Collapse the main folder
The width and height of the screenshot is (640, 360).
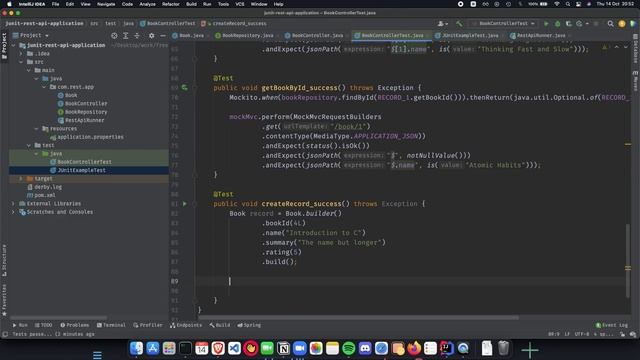29,70
